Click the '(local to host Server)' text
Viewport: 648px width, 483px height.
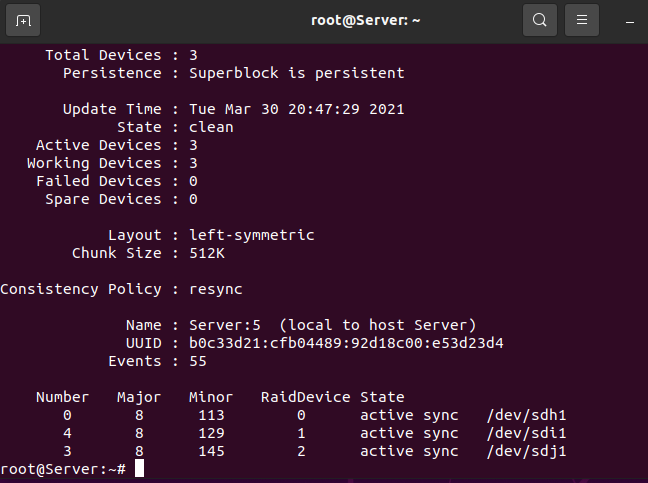click(x=378, y=325)
